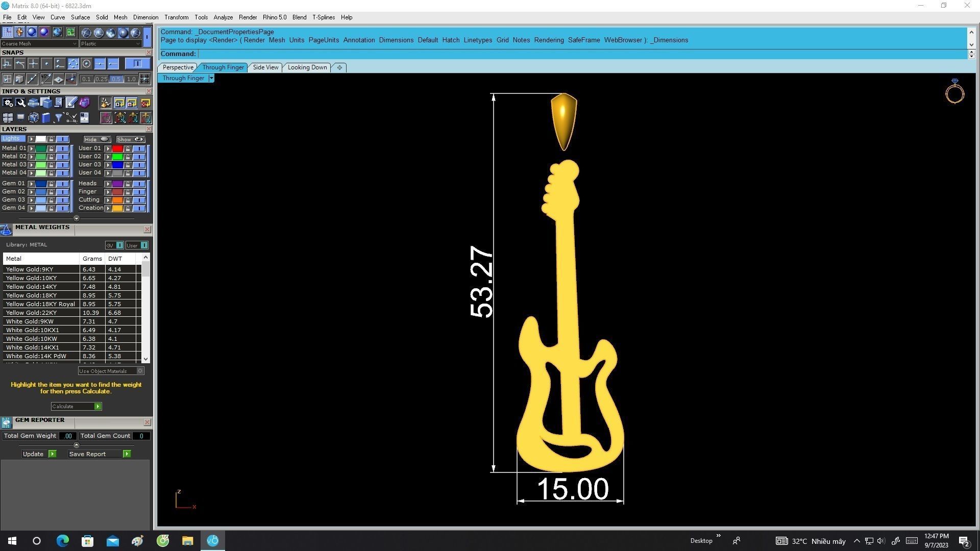Open the Through Finger viewport title dropdown arrow
The height and width of the screenshot is (551, 980).
211,78
